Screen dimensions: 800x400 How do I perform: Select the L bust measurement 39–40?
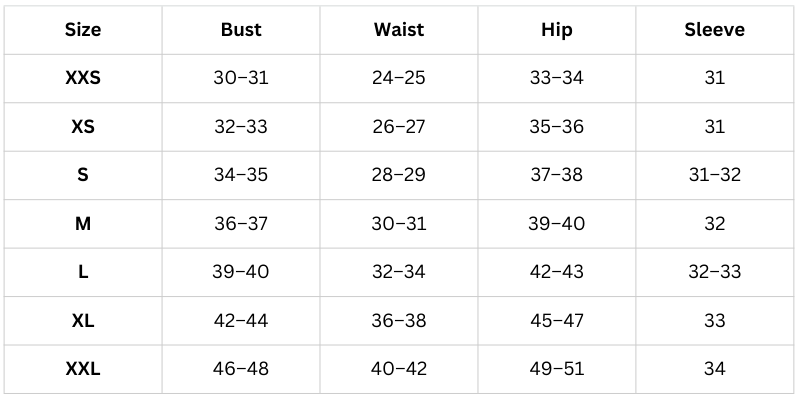click(241, 272)
